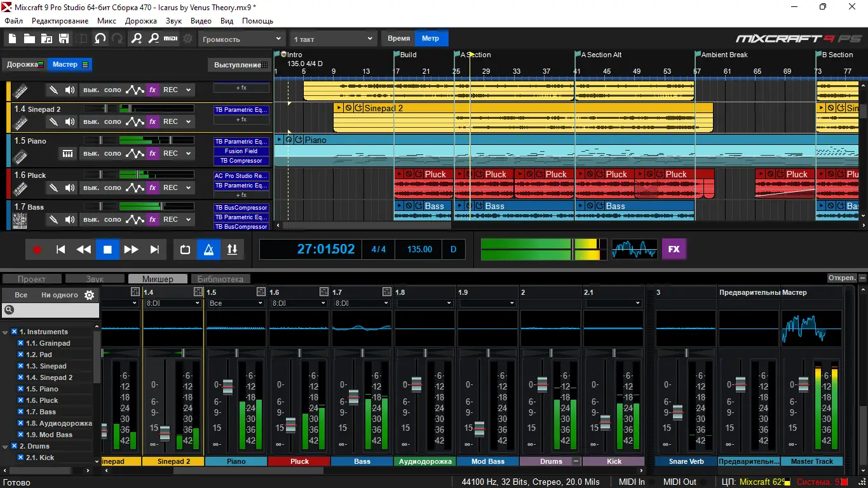
Task: Collapse the 1. Instruments tree group
Action: (5, 332)
